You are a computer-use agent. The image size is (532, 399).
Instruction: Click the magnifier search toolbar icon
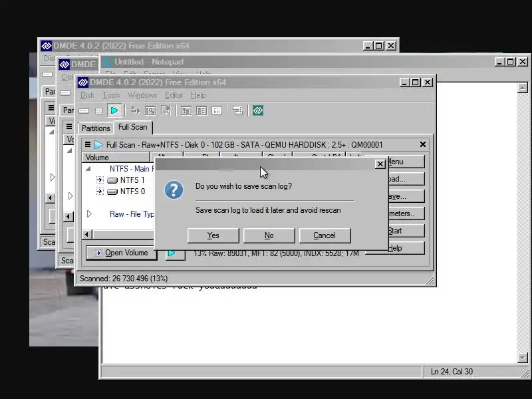pyautogui.click(x=150, y=110)
